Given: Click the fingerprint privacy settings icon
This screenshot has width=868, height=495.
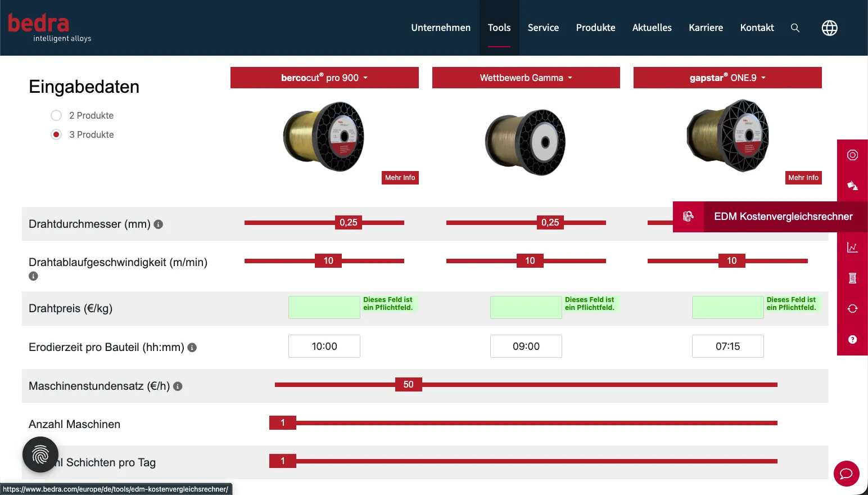Looking at the screenshot, I should click(40, 454).
